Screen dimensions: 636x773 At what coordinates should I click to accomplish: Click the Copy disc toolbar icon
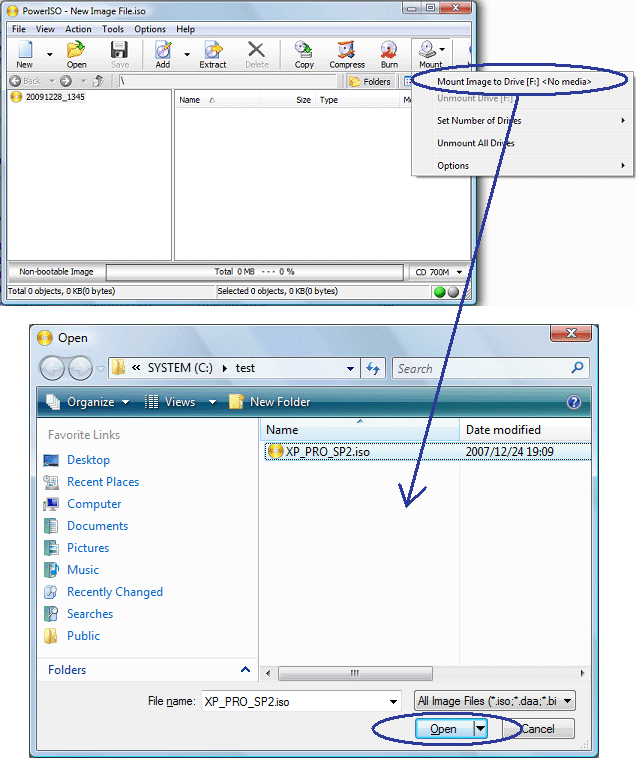[x=304, y=54]
